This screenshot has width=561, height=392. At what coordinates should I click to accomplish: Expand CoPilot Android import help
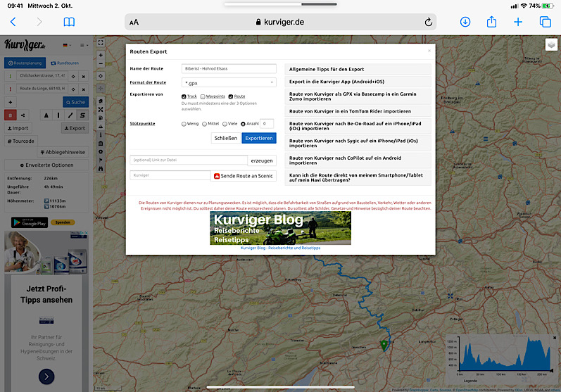coord(358,160)
